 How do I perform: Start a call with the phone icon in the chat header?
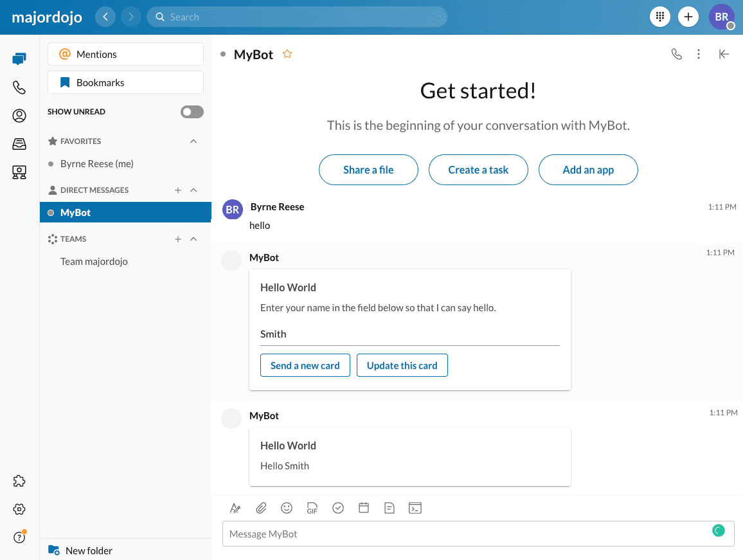coord(676,54)
